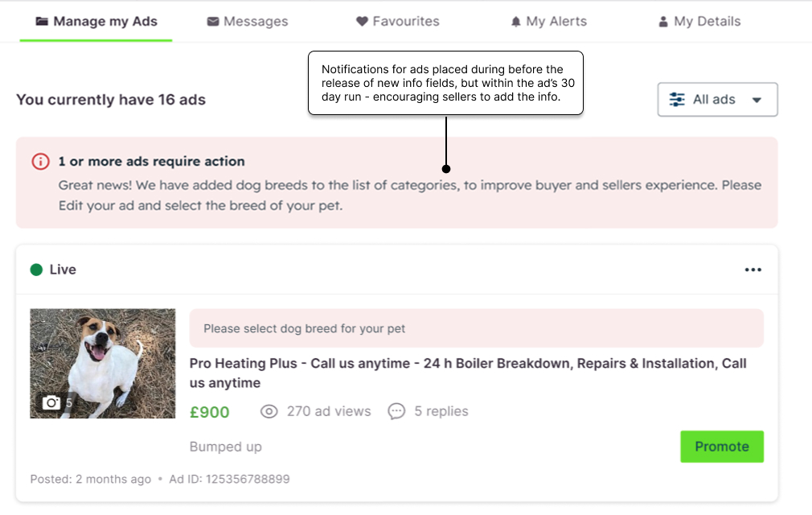Screen dimensions: 812x515
Task: Open the three-dot menu on the Live ad
Action: 753,270
